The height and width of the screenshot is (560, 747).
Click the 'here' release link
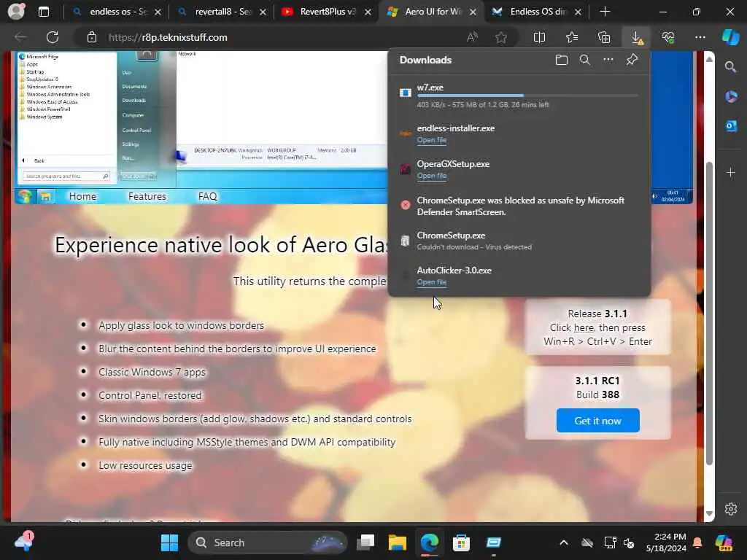click(584, 327)
